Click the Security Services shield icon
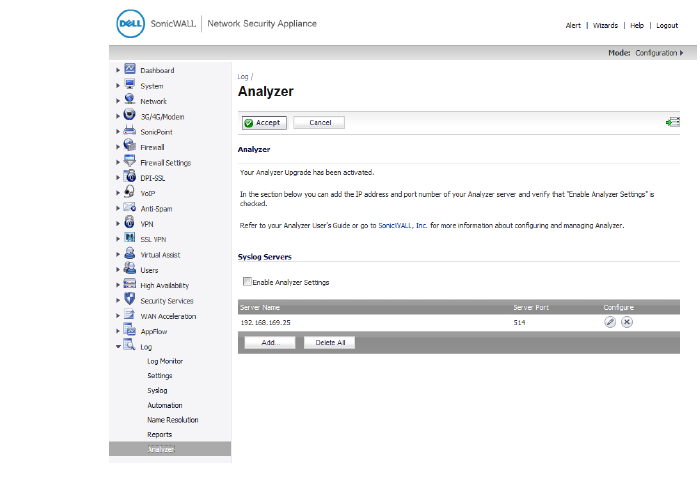The height and width of the screenshot is (484, 700). pyautogui.click(x=129, y=299)
